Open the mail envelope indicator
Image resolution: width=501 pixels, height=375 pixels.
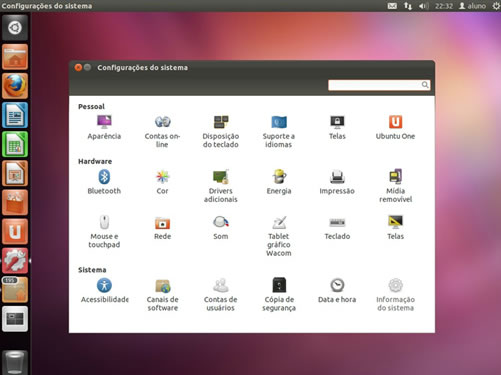pyautogui.click(x=392, y=6)
